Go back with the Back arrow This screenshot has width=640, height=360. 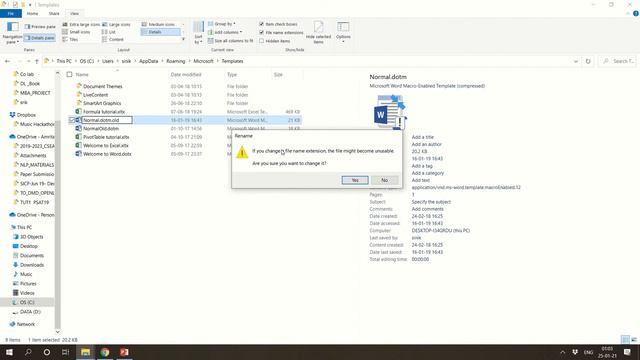point(7,61)
